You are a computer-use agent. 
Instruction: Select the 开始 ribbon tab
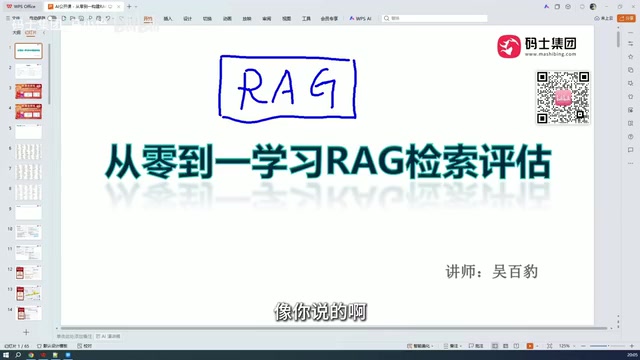point(148,18)
